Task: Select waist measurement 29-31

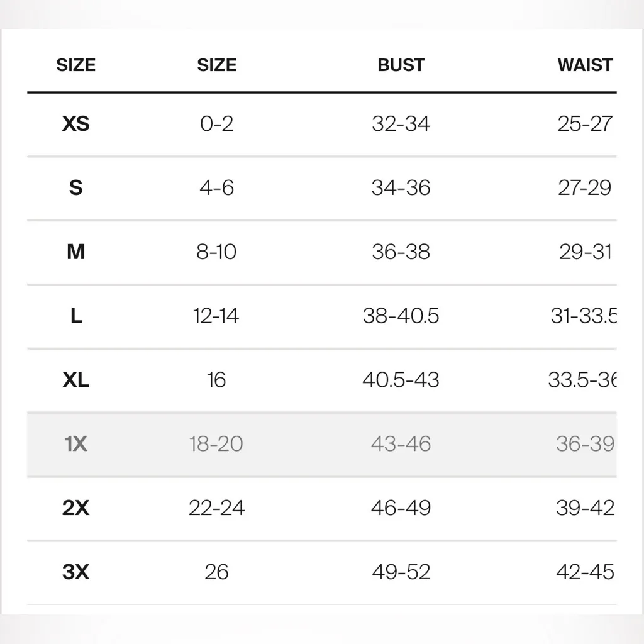Action: [585, 252]
